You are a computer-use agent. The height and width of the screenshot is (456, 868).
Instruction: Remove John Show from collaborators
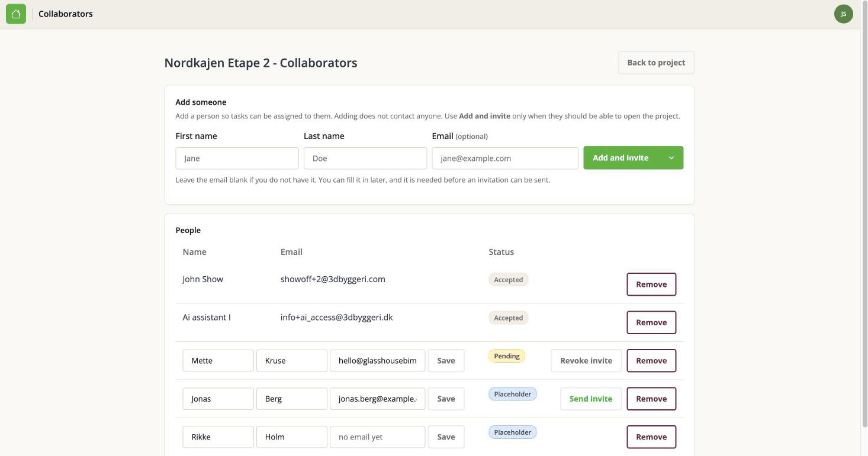[651, 284]
